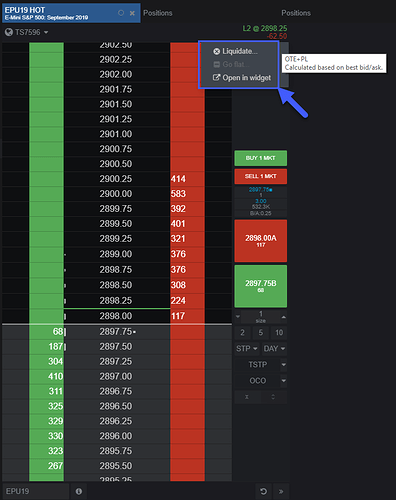Click the Open in widget external-link icon
The image size is (396, 500).
[217, 78]
